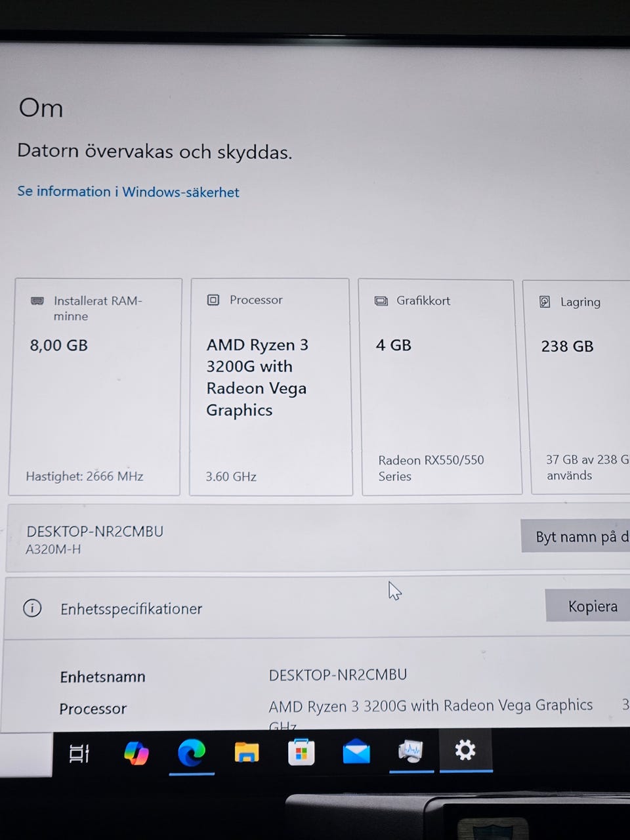Screen dimensions: 630x840
Task: Open the performance monitor taskbar icon
Action: 411,752
